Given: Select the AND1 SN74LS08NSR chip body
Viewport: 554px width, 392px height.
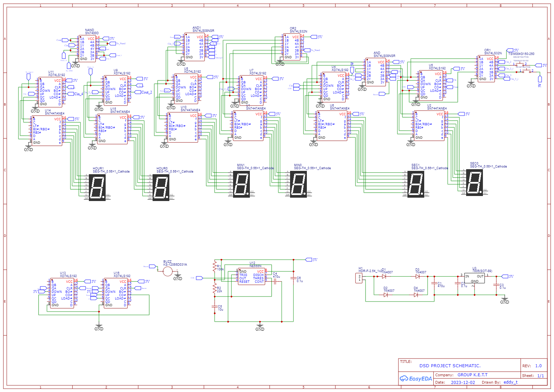Looking at the screenshot, I should pos(195,47).
